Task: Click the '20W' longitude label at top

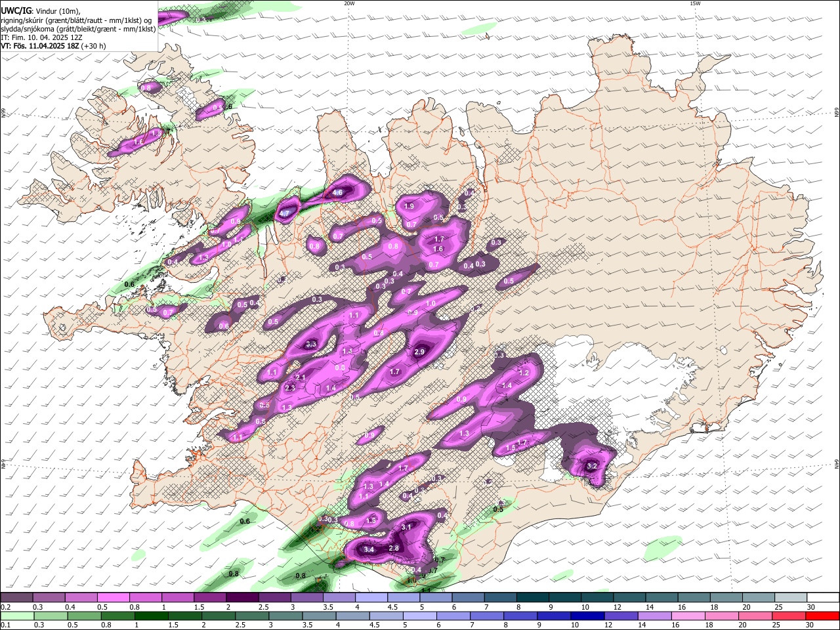Action: coord(349,3)
